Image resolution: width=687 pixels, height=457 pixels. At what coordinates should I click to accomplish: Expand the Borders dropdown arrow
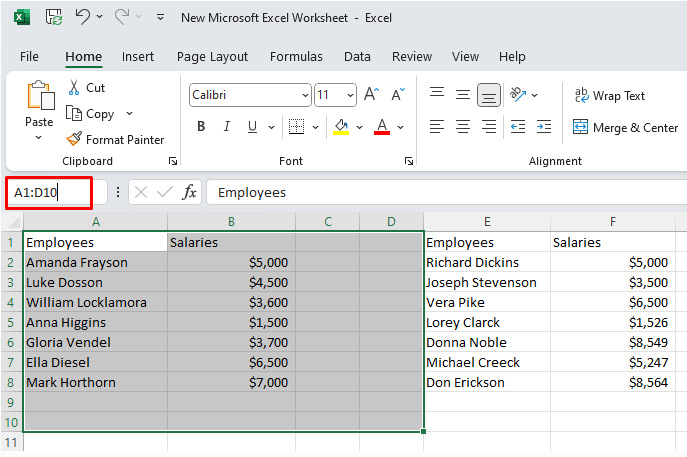pos(315,127)
